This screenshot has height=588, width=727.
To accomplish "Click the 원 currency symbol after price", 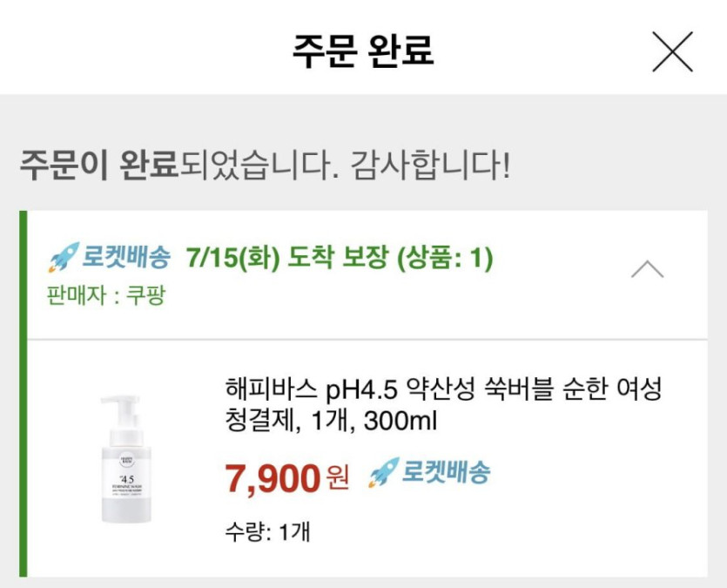I will click(x=336, y=478).
